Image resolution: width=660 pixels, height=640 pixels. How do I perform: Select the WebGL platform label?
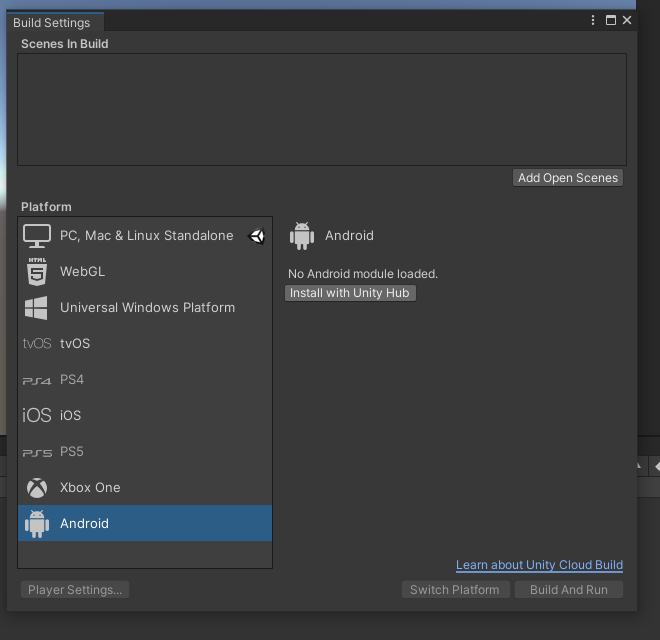[82, 272]
